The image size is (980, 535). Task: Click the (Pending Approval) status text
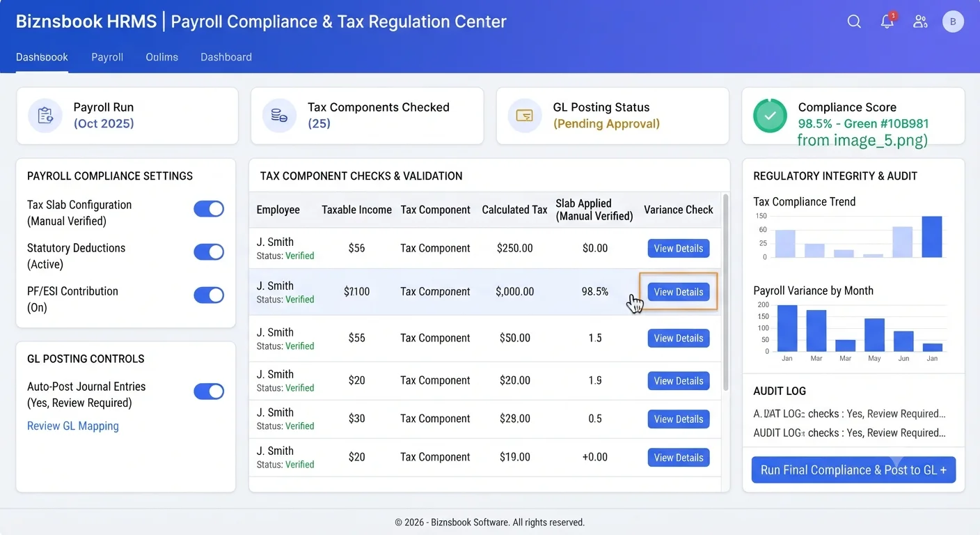pos(606,124)
